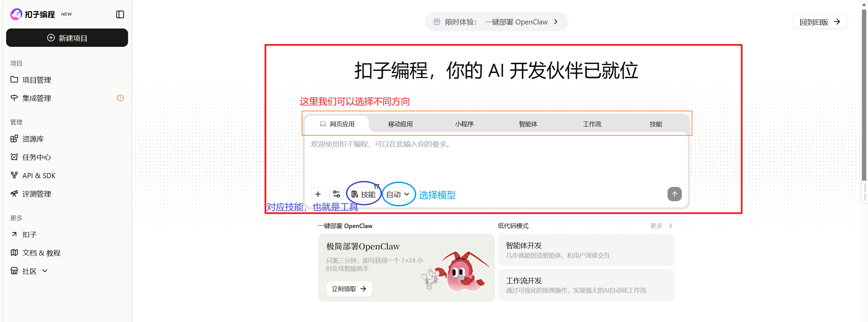Expand the 社区 menu chevron
The width and height of the screenshot is (868, 322).
[x=45, y=271]
